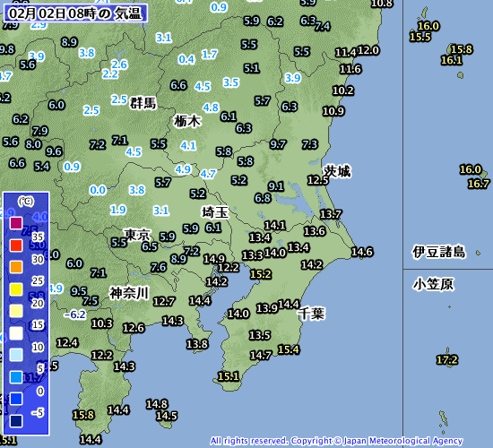
Task: Click the 6.8 temperature reading
Action: 263,198
